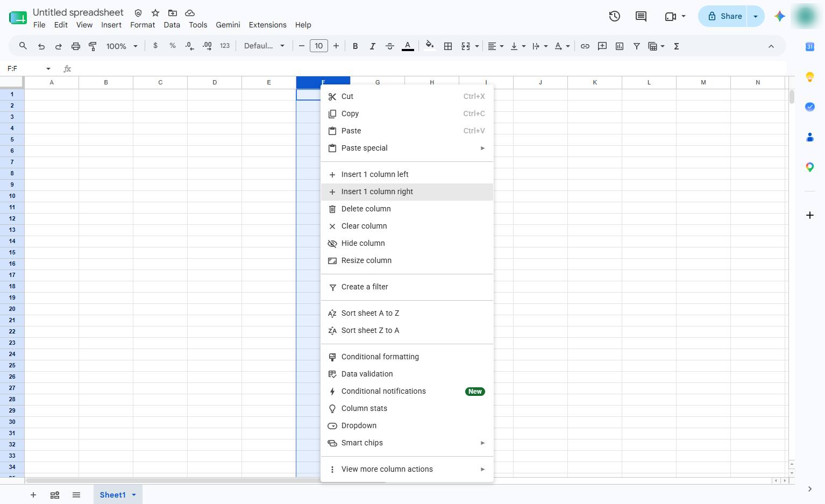Open the zoom 100% dropdown
The image size is (825, 504).
click(x=122, y=46)
